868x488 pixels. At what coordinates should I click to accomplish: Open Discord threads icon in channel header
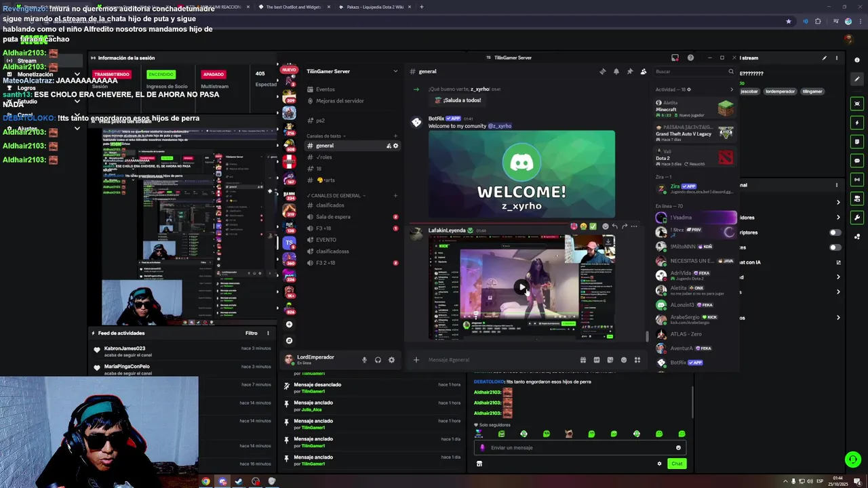(x=602, y=71)
